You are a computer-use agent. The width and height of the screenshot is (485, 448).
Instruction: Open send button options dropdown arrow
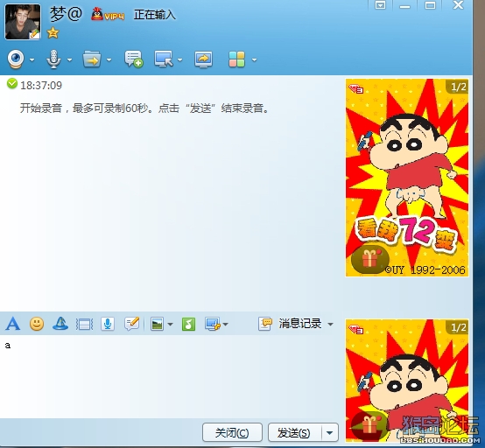330,432
